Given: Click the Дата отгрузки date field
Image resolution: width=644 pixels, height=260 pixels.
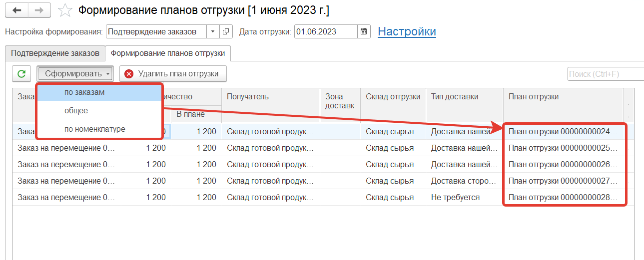Looking at the screenshot, I should pos(326,31).
